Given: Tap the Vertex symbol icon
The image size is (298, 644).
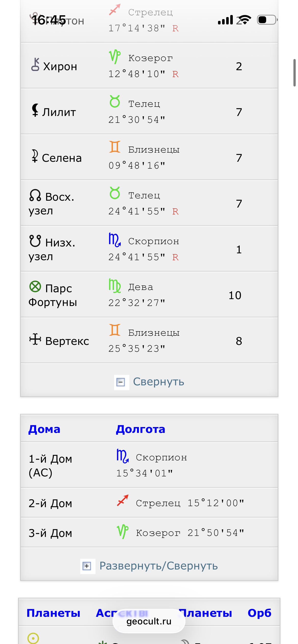Looking at the screenshot, I should (x=35, y=339).
